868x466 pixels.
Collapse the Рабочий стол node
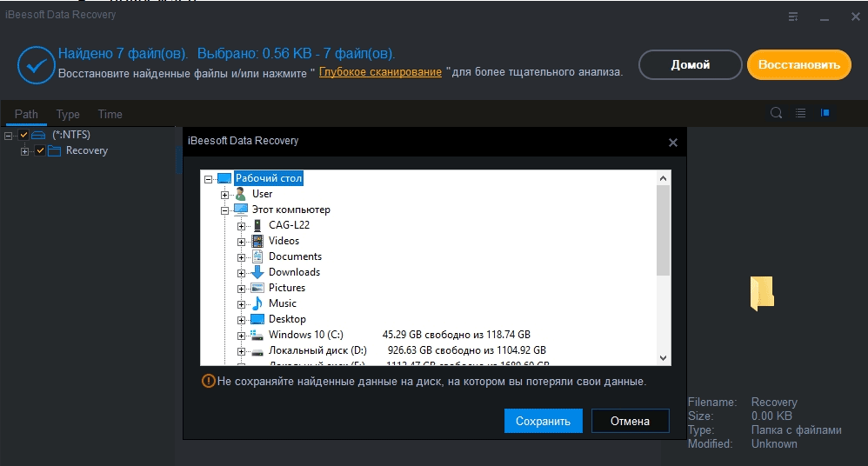tap(208, 179)
